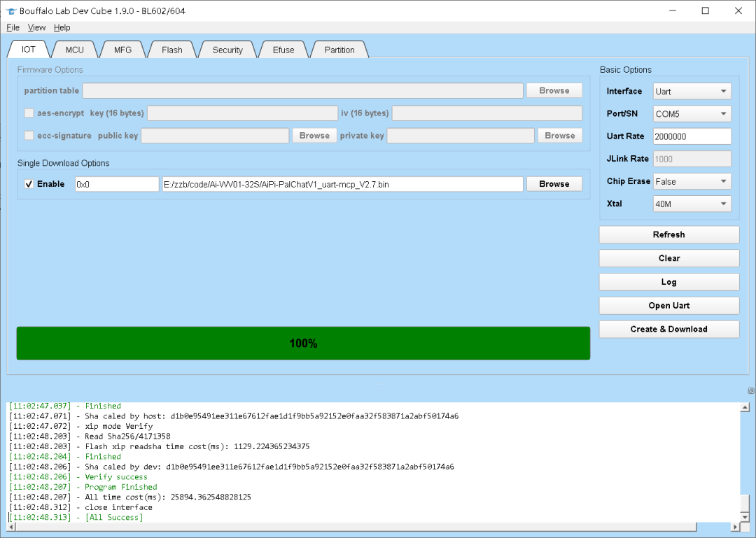Browse for the single download firmware file

(x=554, y=184)
